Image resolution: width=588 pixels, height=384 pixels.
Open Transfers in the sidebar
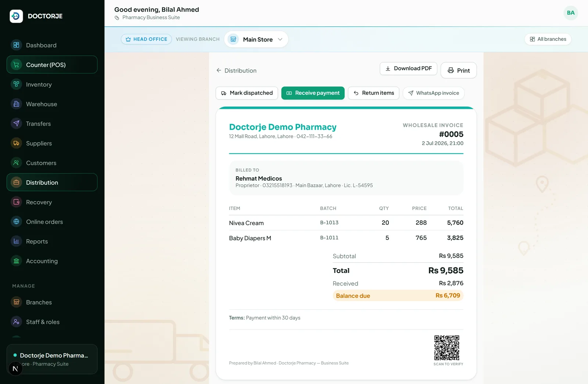(52, 124)
